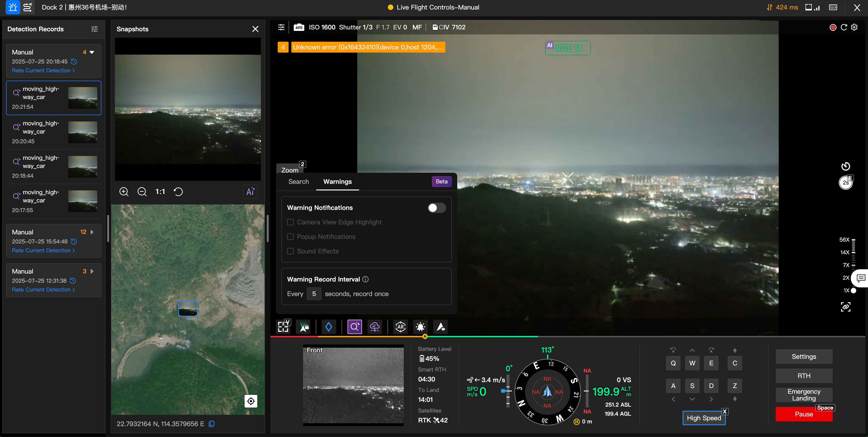Open the moving_high-way_car snapshot thumbnail from 20:21:54
The width and height of the screenshot is (868, 437).
[x=83, y=98]
